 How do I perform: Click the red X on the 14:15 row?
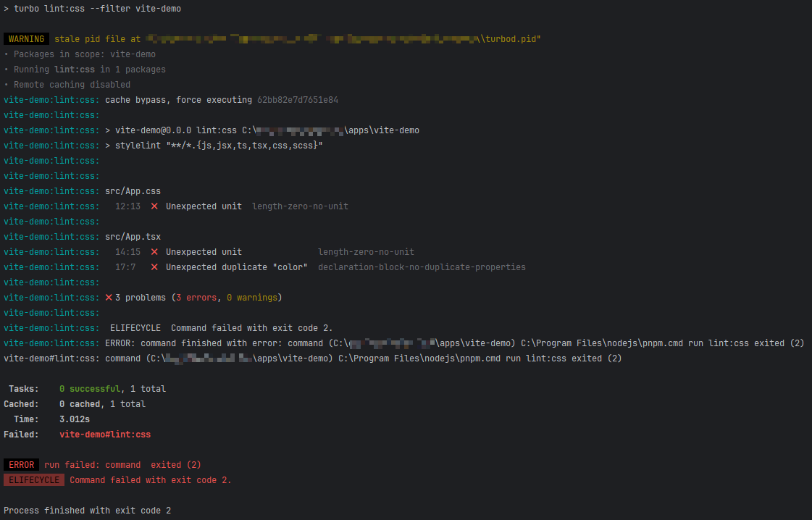154,252
